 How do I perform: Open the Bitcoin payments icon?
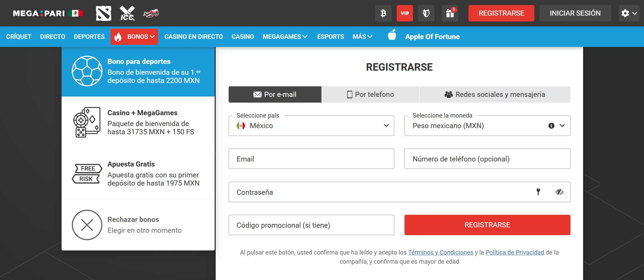tap(383, 13)
